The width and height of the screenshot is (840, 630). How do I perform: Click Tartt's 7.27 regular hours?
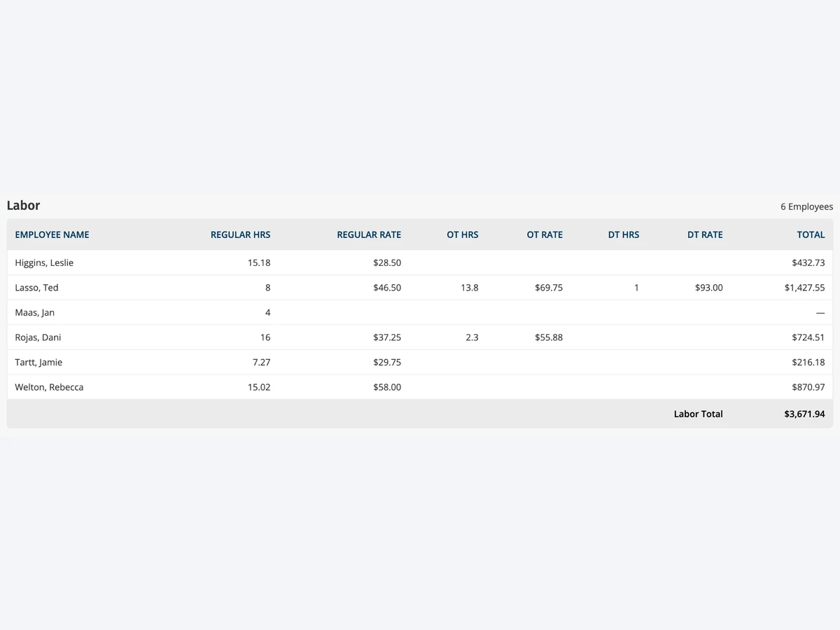[262, 362]
